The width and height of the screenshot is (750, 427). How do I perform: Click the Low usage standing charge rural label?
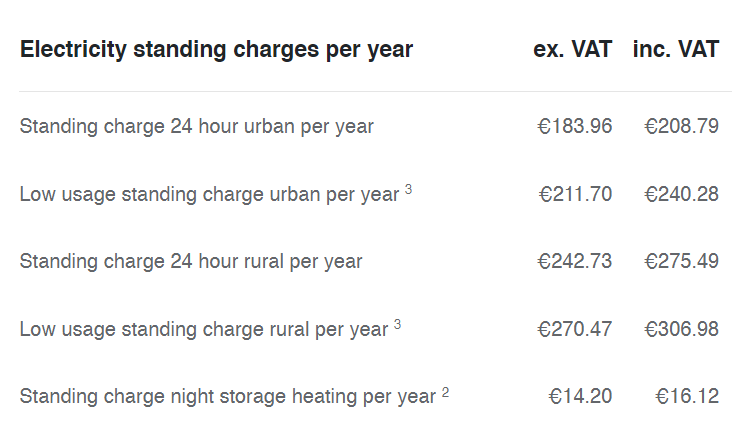tap(204, 329)
